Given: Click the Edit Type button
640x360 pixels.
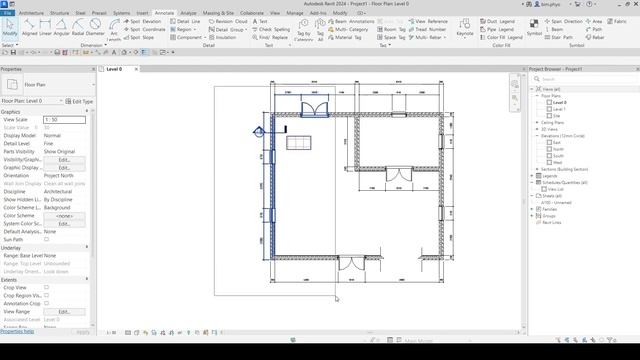Looking at the screenshot, I should pos(79,101).
